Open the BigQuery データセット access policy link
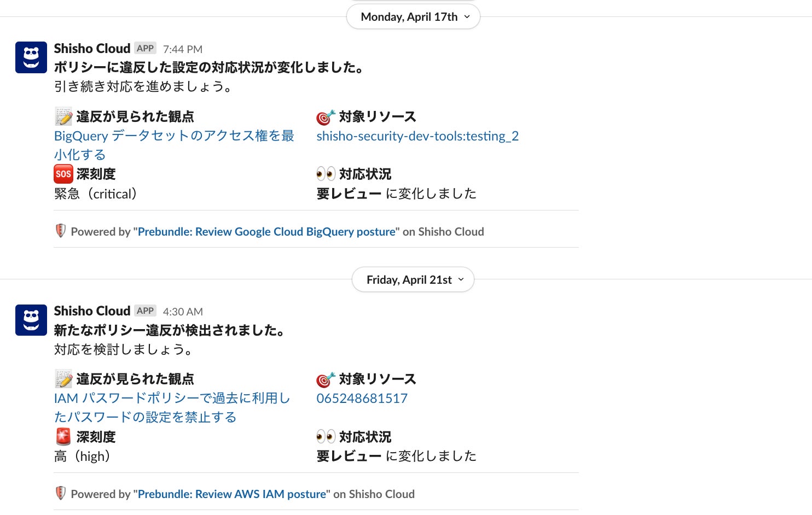Viewport: 812px width, 515px height. point(174,136)
